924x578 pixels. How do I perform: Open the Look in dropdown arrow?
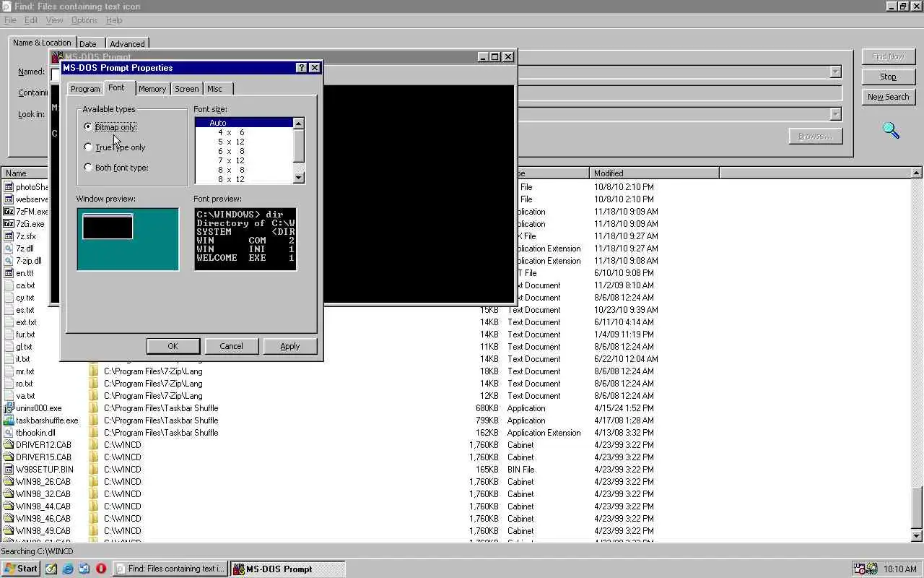pos(835,114)
